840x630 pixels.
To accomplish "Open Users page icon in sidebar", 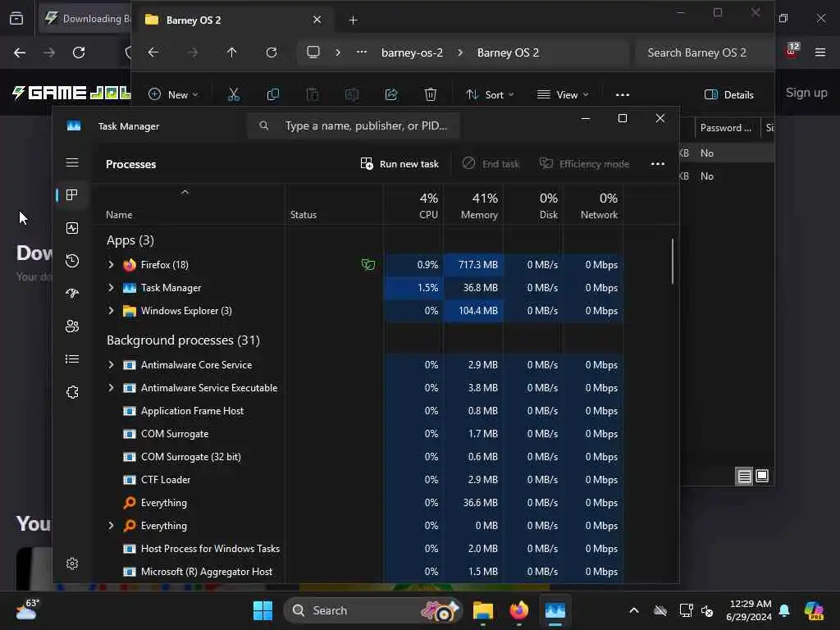I will [x=72, y=326].
